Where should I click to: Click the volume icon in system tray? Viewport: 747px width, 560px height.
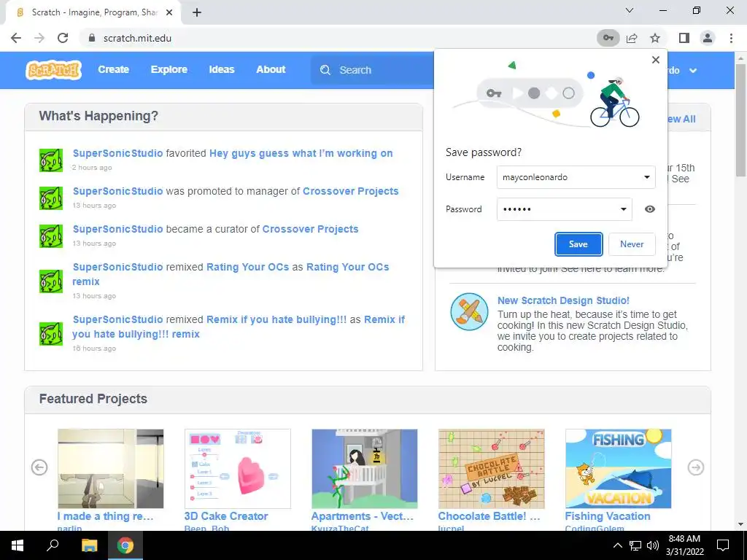tap(653, 545)
